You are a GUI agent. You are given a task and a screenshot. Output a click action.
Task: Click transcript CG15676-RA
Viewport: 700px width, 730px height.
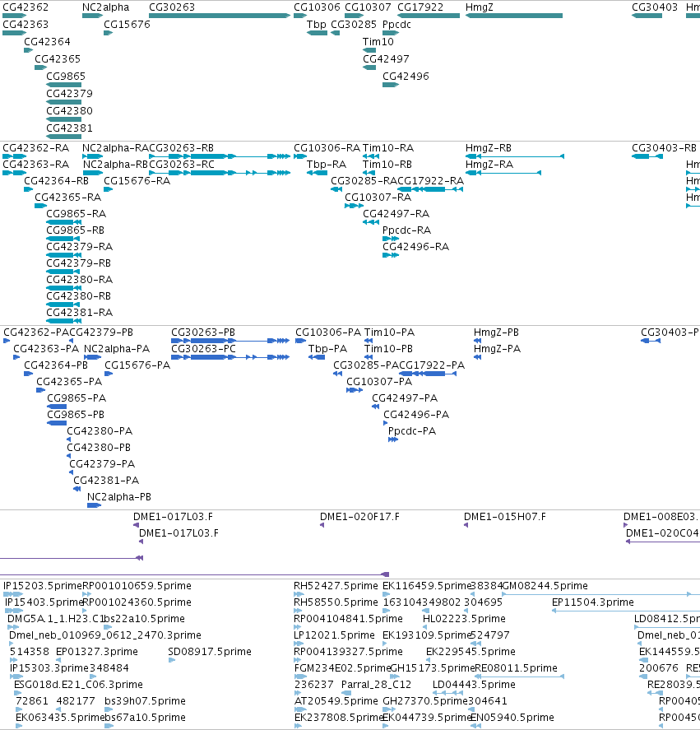coord(137,180)
